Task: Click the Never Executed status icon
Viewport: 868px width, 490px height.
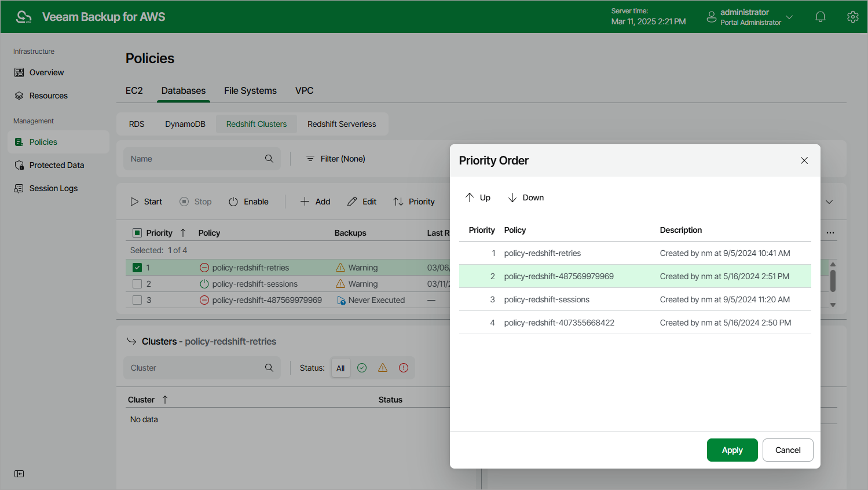Action: click(341, 301)
